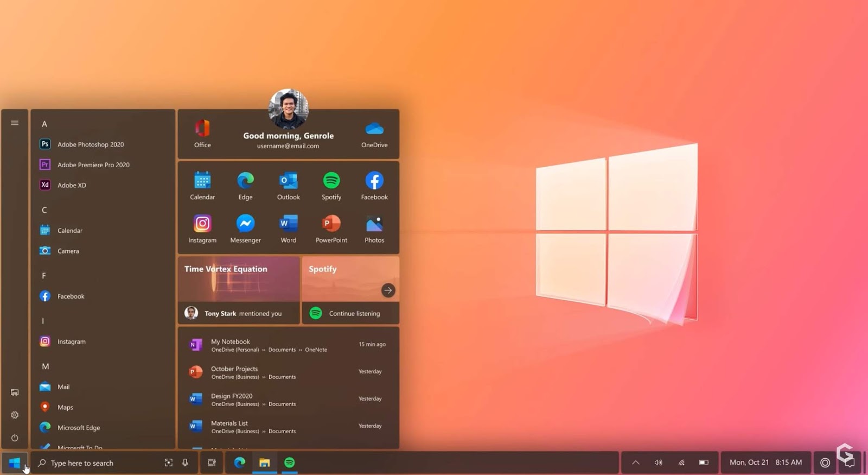Click the Cortana circle icon

(x=825, y=463)
